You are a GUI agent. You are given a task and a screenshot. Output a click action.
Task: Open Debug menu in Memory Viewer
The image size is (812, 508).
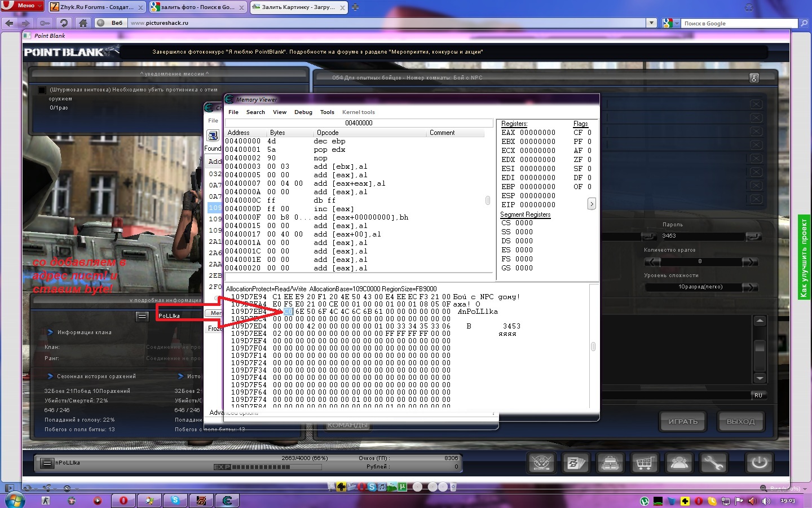(303, 112)
